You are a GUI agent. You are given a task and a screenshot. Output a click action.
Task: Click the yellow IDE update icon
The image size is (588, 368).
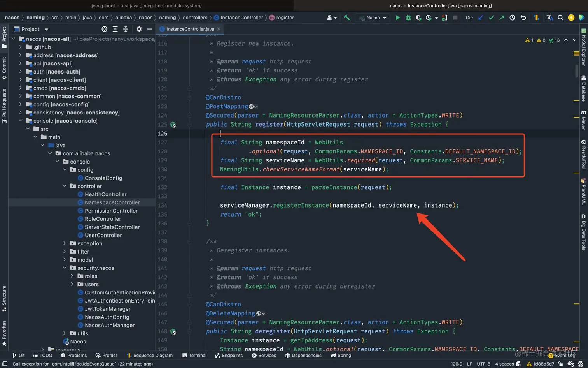pyautogui.click(x=571, y=18)
